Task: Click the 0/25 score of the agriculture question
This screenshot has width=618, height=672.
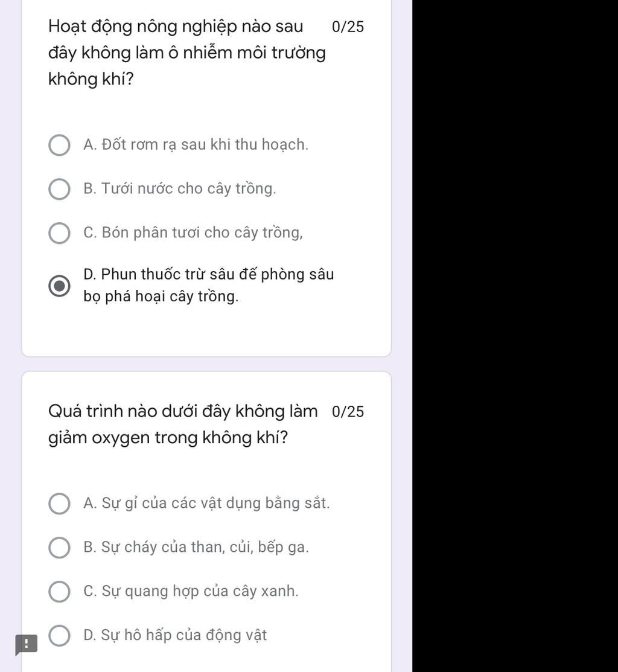Action: 348,27
